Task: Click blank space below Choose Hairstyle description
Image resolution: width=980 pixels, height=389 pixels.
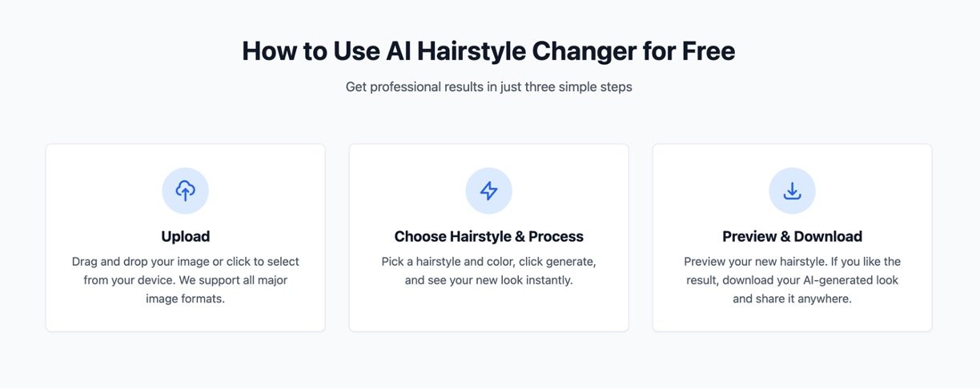Action: point(488,311)
